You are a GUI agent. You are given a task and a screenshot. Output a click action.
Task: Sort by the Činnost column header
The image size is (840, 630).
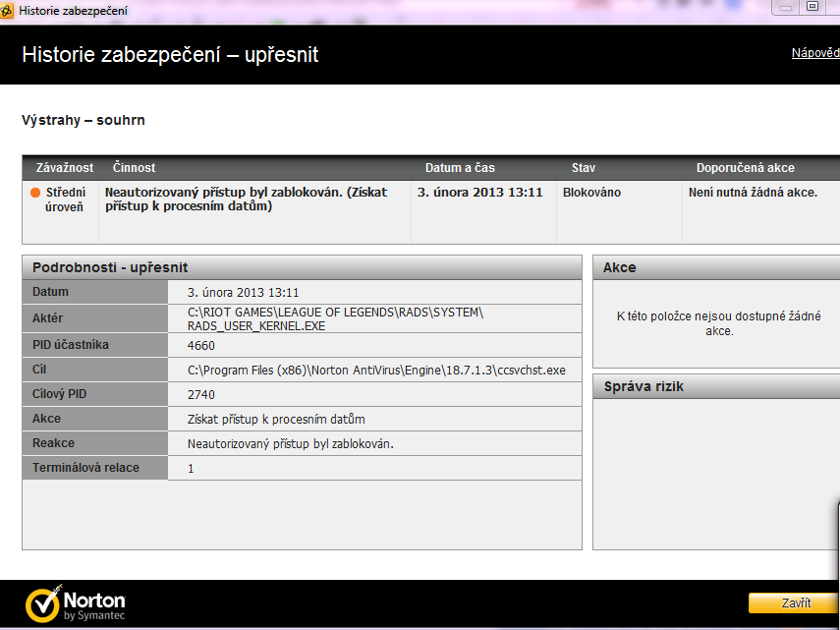click(x=134, y=168)
